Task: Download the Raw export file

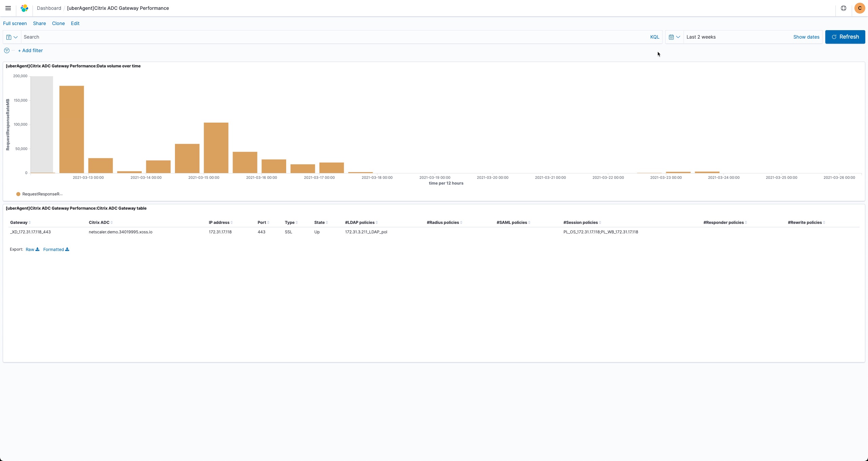Action: coord(33,249)
